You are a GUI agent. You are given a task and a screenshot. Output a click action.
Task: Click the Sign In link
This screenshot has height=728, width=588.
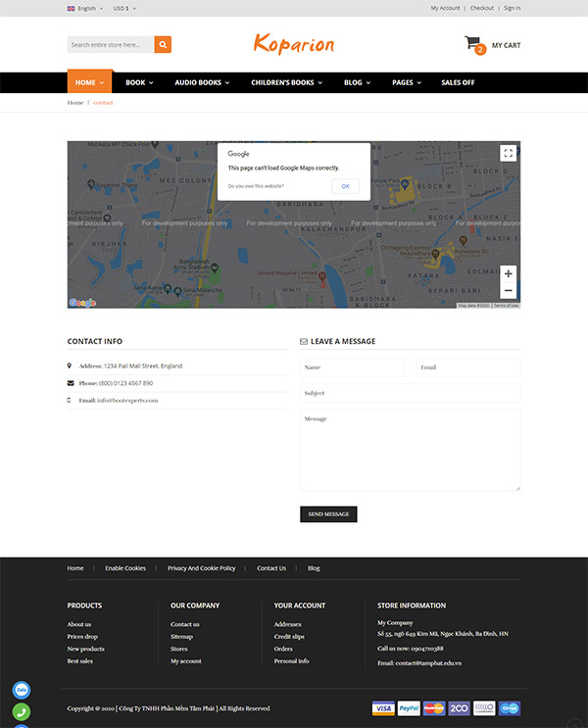512,8
